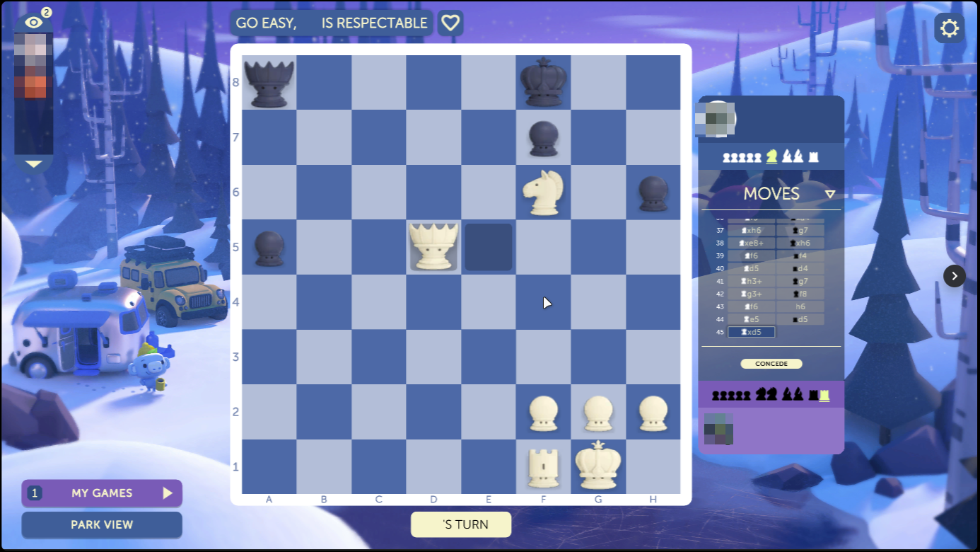Select move 38 black xh6 entry
Viewport: 980px width, 552px height.
[x=800, y=243]
